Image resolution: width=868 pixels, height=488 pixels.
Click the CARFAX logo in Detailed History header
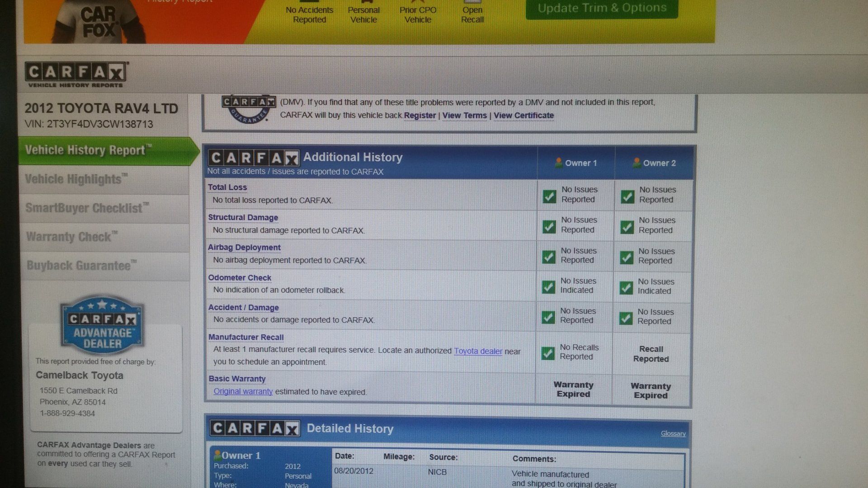tap(255, 428)
